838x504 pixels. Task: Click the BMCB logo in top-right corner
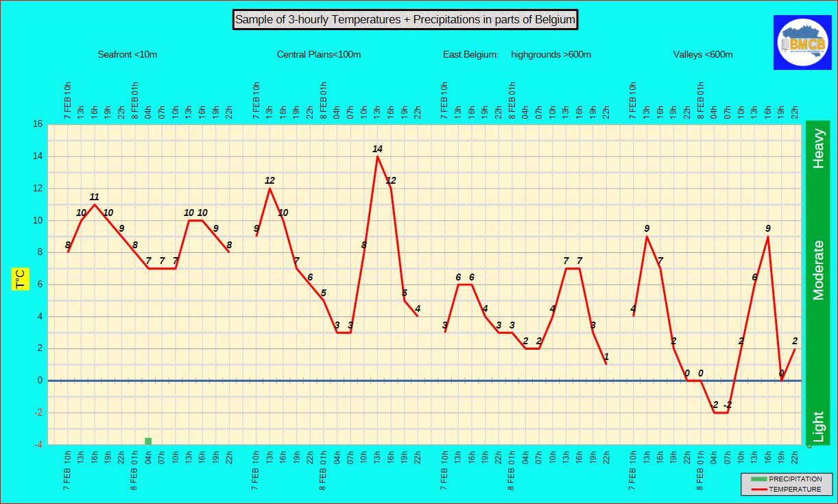coord(802,43)
